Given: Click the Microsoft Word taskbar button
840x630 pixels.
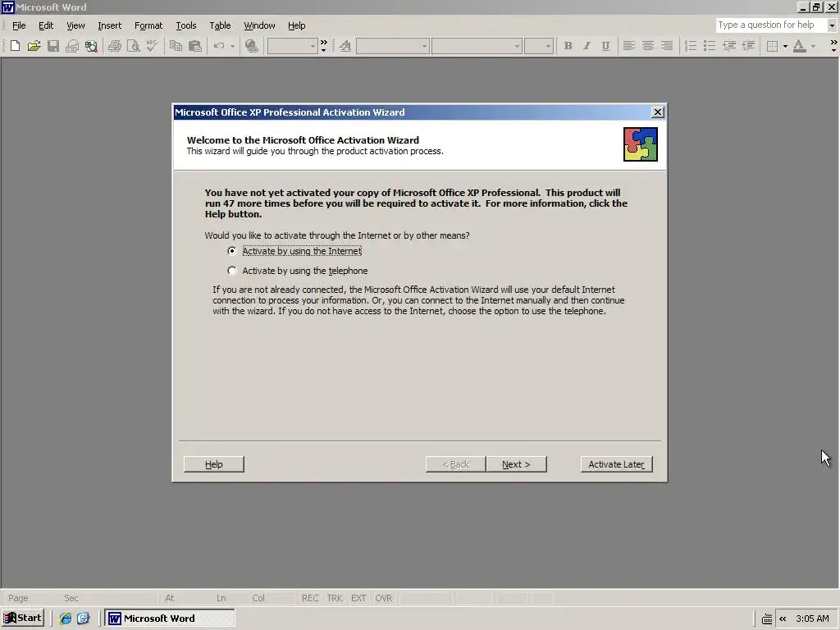Looking at the screenshot, I should point(169,619).
